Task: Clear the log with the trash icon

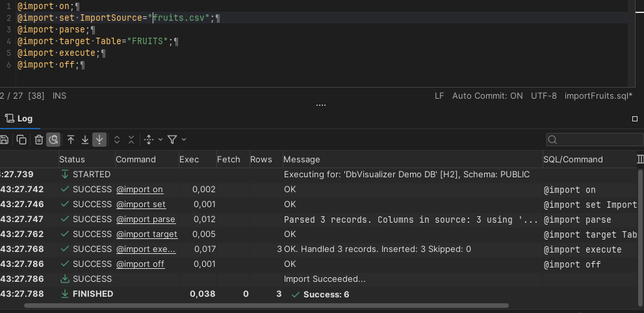Action: point(39,140)
